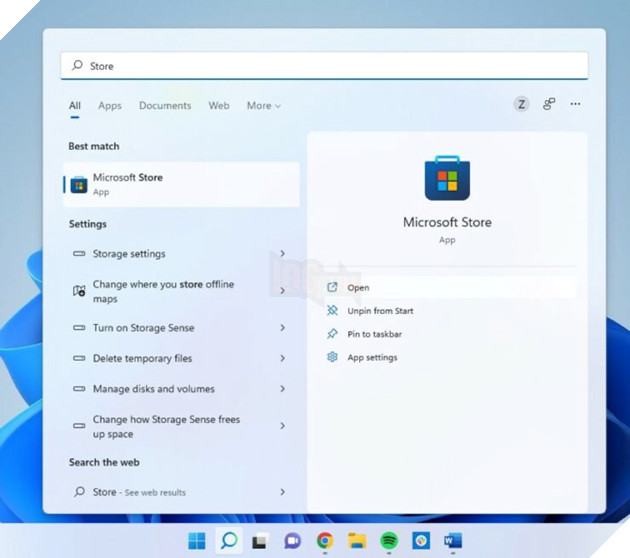Expand Store web results chevron
Viewport: 630px width, 558px height.
[282, 492]
